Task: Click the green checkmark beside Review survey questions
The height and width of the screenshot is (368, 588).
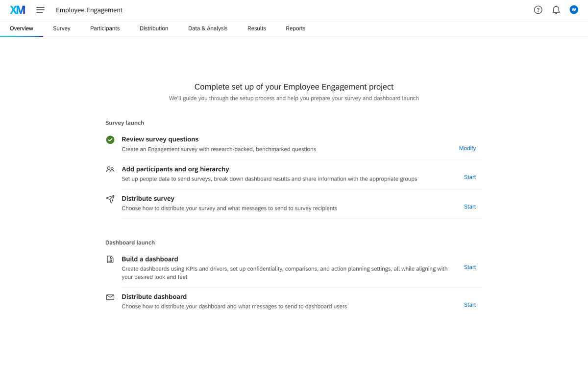Action: [110, 140]
